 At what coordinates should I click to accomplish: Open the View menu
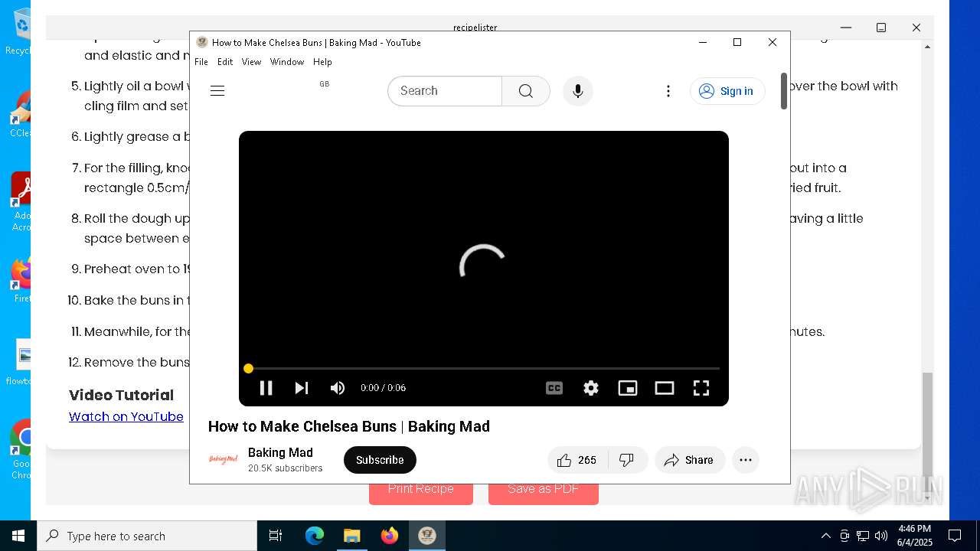[251, 62]
